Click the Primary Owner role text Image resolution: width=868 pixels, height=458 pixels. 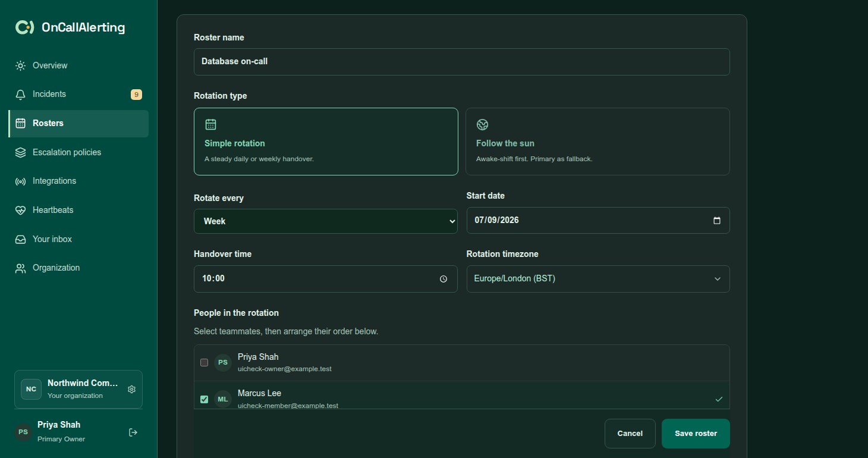pyautogui.click(x=61, y=439)
